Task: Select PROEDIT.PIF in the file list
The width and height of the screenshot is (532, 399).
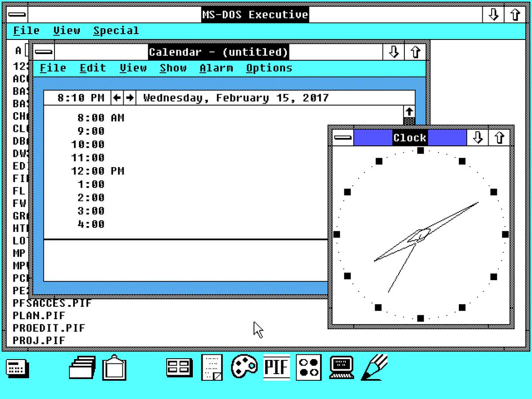Action: coord(49,328)
